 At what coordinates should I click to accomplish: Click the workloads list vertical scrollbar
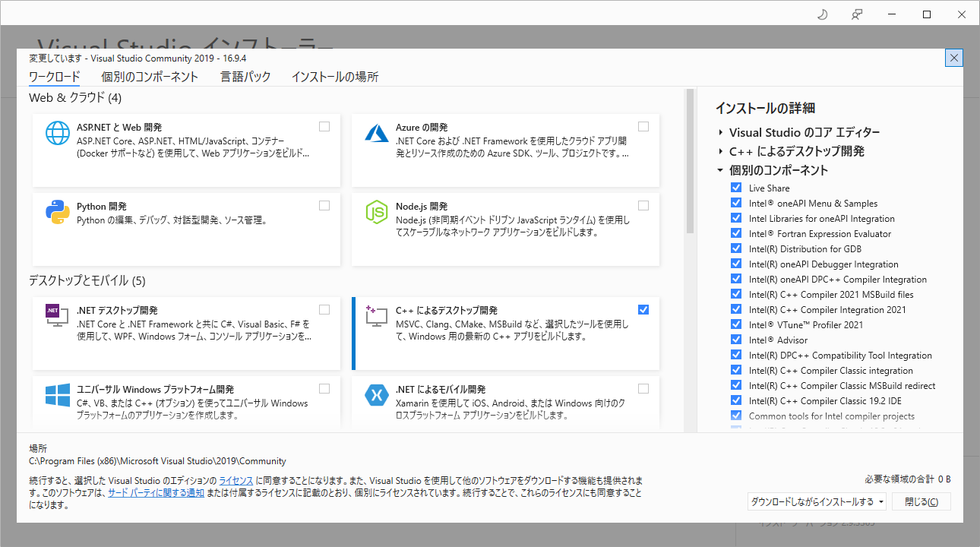690,161
